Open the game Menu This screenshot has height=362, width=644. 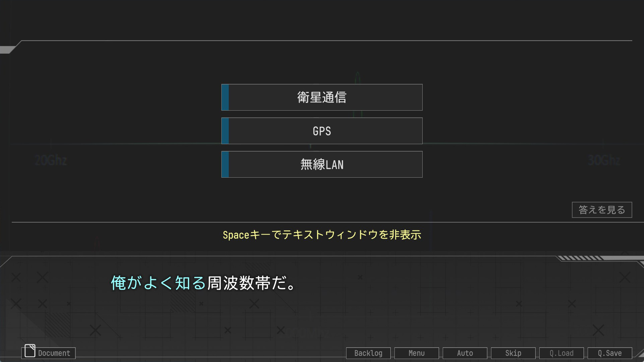point(416,353)
